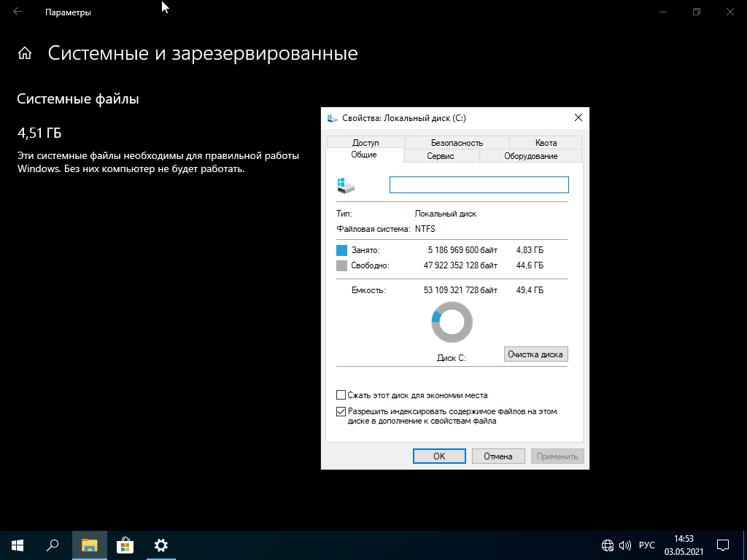Open the notification center icon
Image resolution: width=747 pixels, height=560 pixels.
(x=723, y=545)
